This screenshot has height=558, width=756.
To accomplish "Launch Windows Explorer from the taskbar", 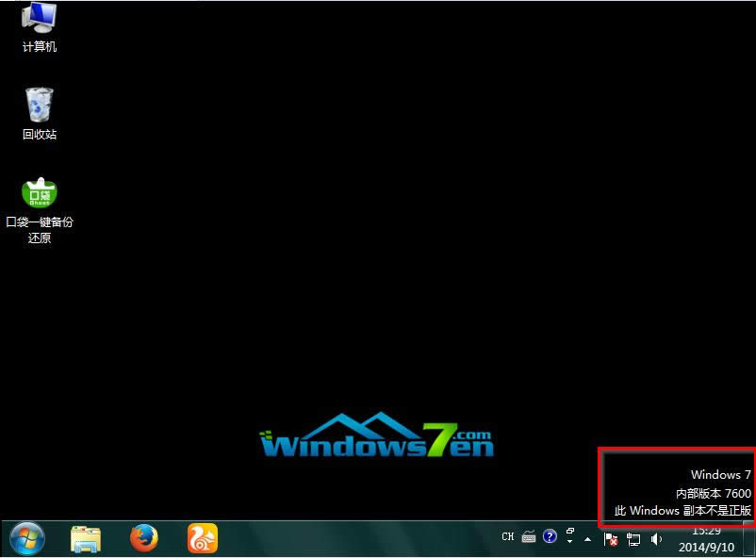I will [86, 538].
